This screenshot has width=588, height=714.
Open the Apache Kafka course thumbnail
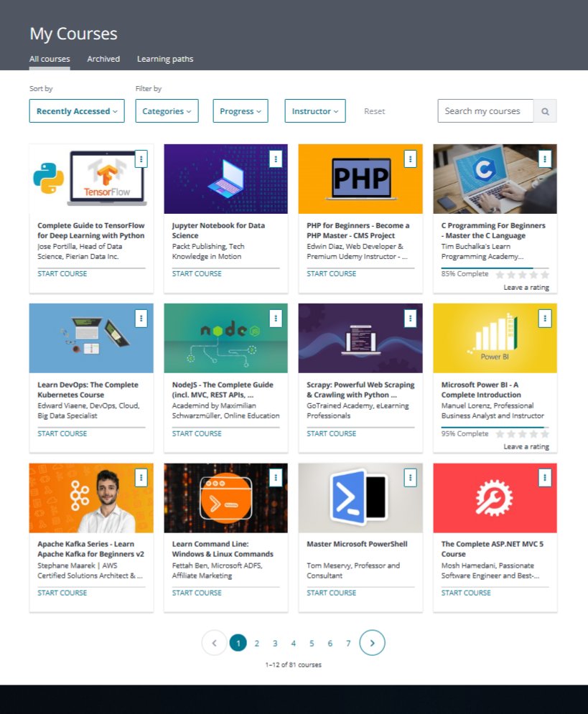(x=91, y=498)
